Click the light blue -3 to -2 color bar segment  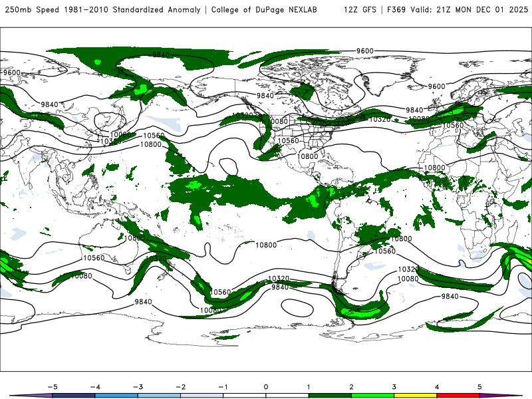tap(159, 396)
